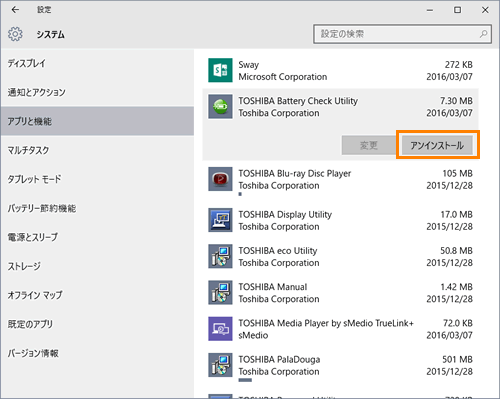This screenshot has height=399, width=500.
Task: Click the TOSHIBA Media Player sMedio icon
Action: pyautogui.click(x=220, y=329)
